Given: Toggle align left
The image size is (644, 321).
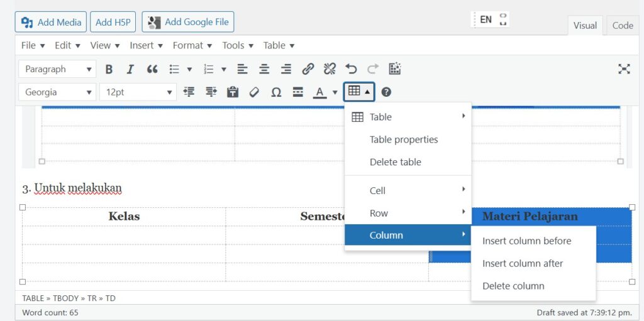Looking at the screenshot, I should [243, 69].
